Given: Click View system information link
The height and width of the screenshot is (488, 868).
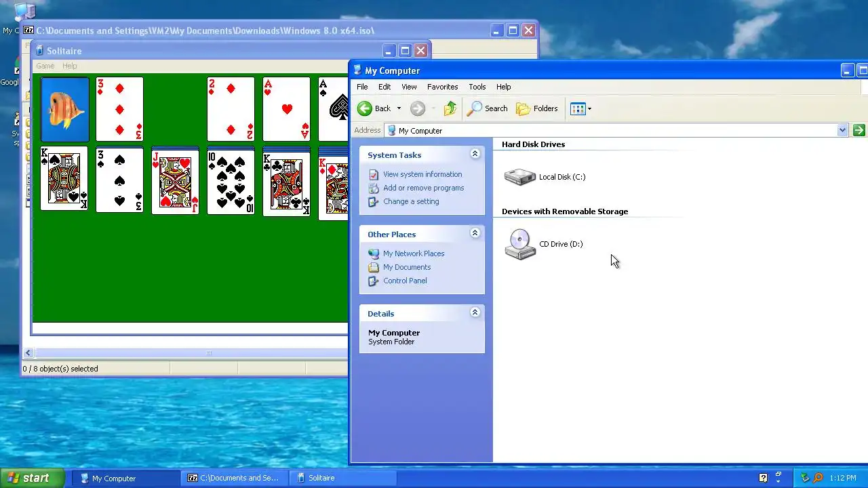Looking at the screenshot, I should tap(422, 174).
